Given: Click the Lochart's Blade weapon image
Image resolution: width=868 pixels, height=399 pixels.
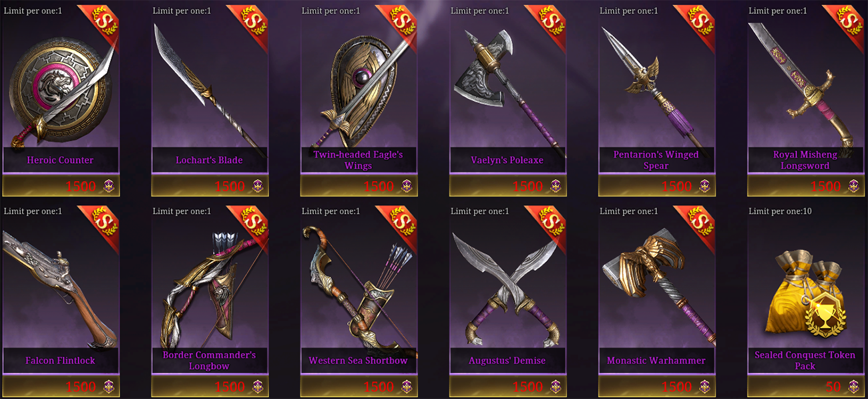Looking at the screenshot, I should click(209, 84).
